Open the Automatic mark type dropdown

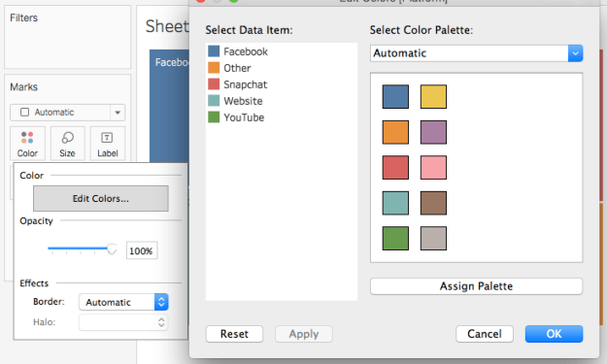coord(67,113)
